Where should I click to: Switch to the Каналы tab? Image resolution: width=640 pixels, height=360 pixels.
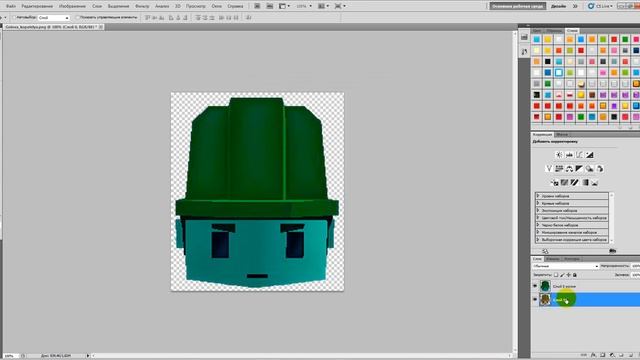(553, 259)
